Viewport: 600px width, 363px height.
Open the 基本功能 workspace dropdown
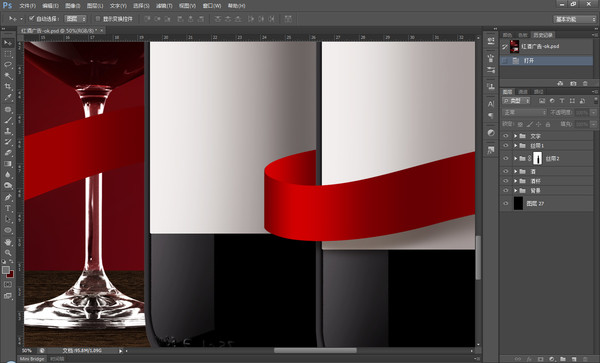[x=574, y=19]
